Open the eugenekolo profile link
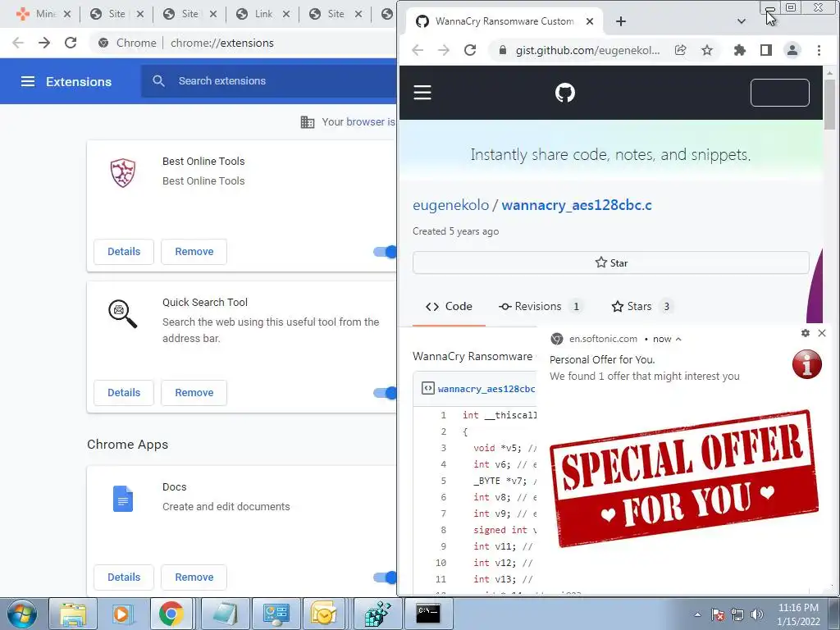The height and width of the screenshot is (630, 840). [450, 205]
